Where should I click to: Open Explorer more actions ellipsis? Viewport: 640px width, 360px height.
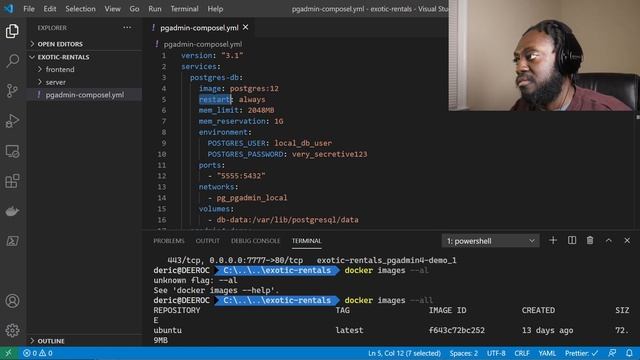pos(127,28)
